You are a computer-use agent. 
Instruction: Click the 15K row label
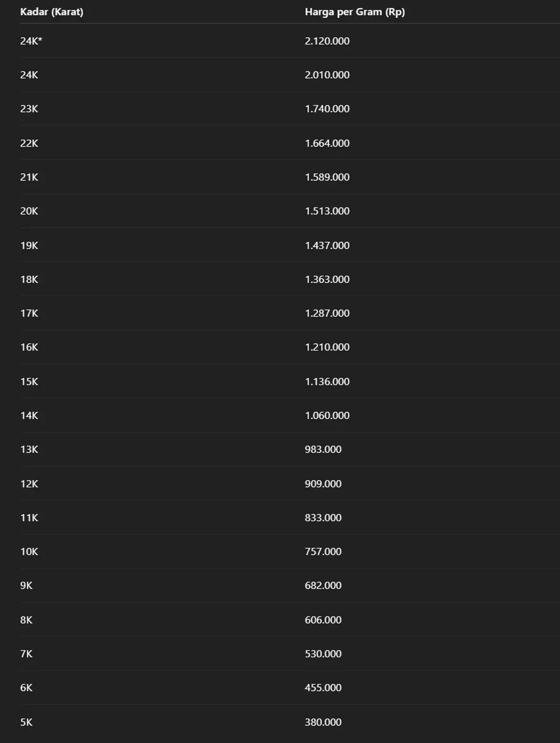click(x=29, y=382)
